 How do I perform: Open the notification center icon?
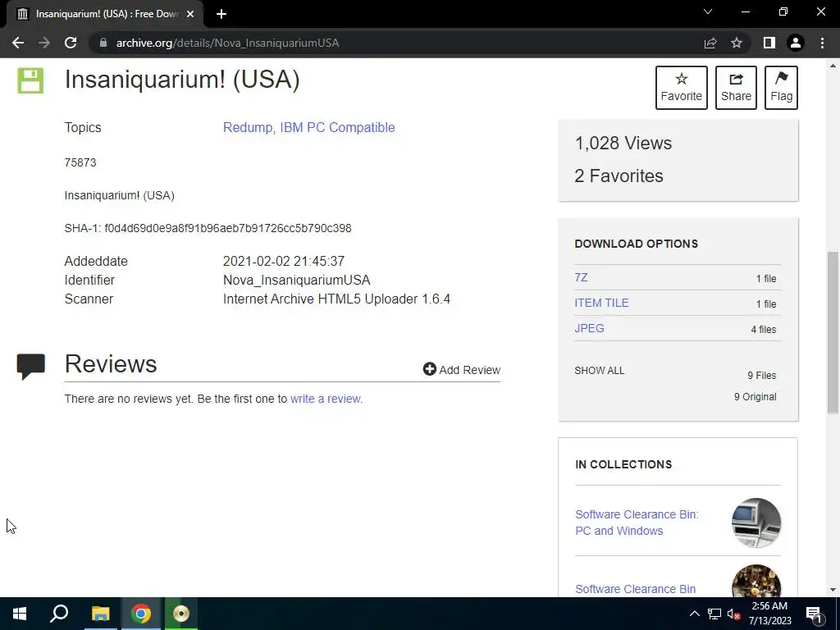tap(814, 614)
